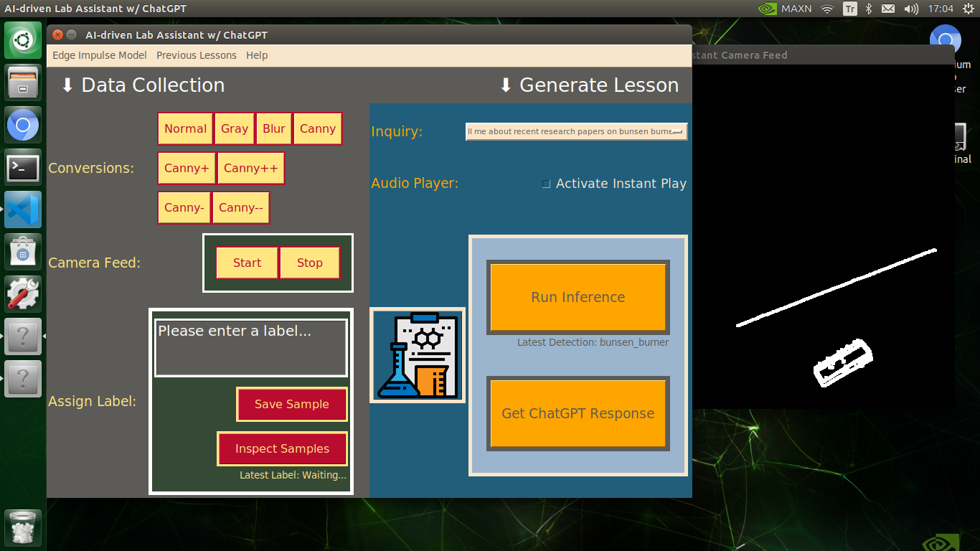Open the Wi-Fi network indicator
Screen dimensions: 980x551
(x=827, y=9)
